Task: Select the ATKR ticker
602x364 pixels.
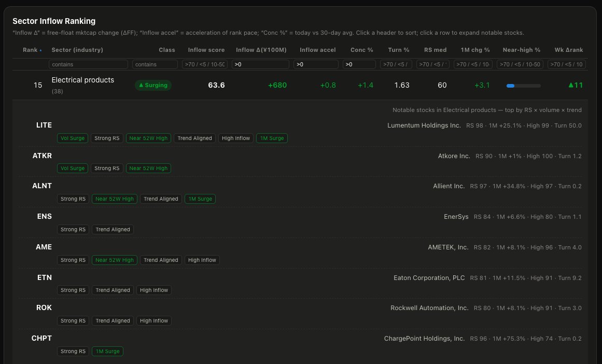Action: [x=42, y=156]
